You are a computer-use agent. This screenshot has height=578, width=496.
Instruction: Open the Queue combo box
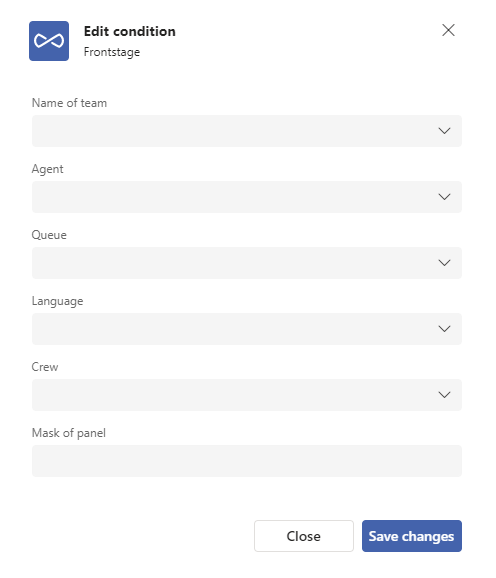(247, 263)
